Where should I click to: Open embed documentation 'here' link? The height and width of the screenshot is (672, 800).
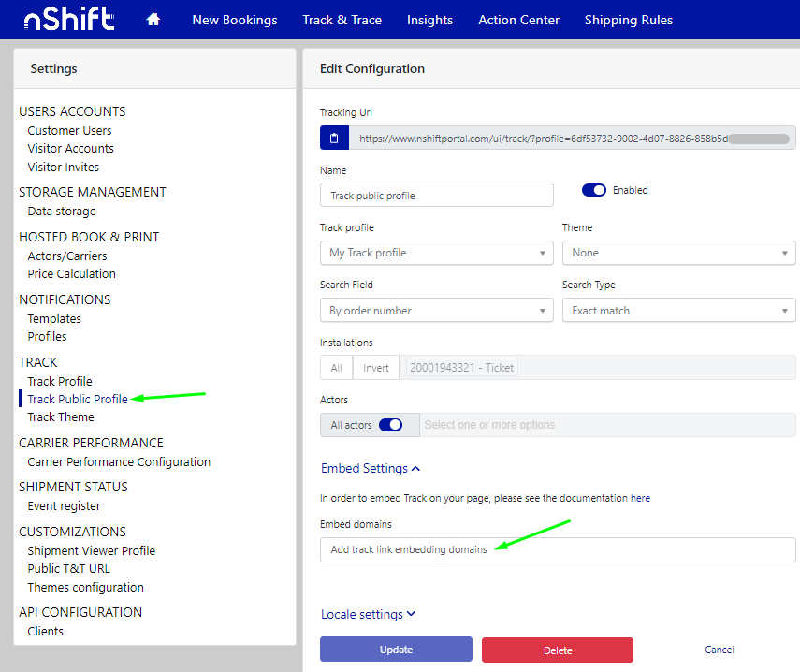pos(640,498)
